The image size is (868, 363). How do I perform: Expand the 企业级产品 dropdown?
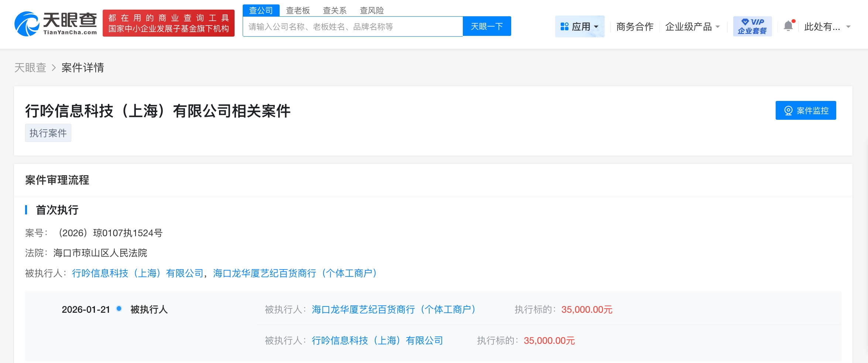coord(692,27)
